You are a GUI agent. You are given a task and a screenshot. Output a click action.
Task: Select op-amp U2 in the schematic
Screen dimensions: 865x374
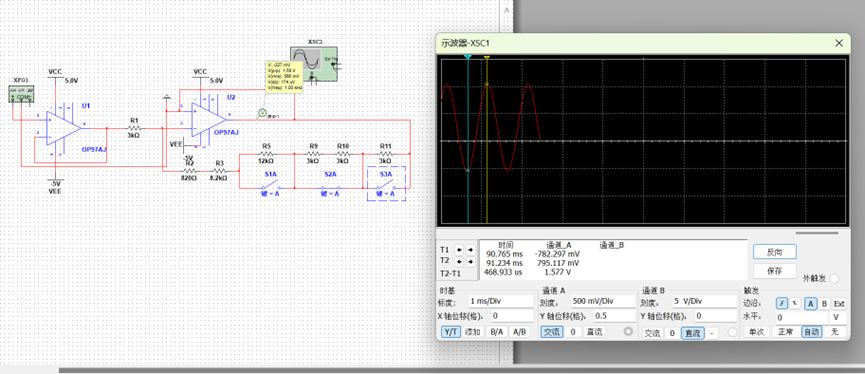209,120
